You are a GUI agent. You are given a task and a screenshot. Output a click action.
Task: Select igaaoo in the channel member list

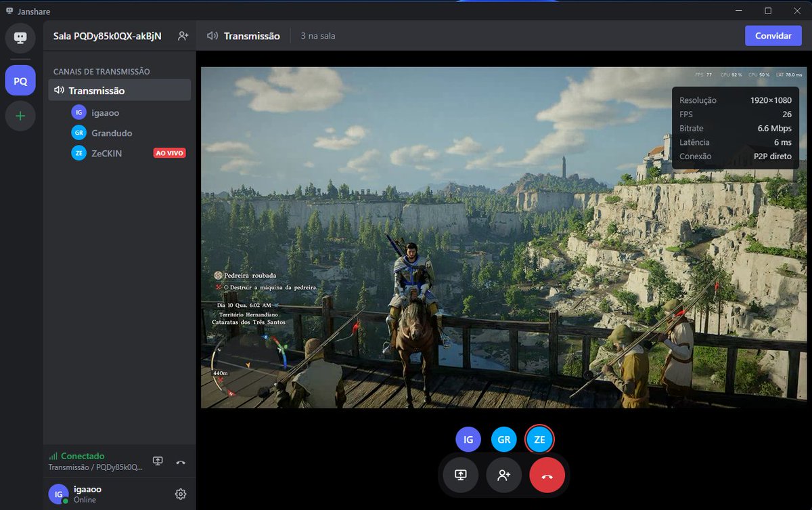pos(105,112)
